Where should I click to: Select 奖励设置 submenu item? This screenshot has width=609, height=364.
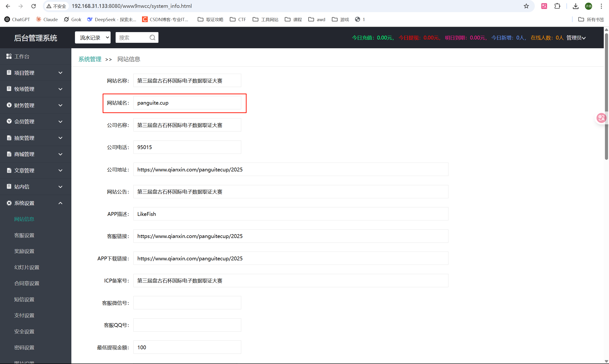24,251
